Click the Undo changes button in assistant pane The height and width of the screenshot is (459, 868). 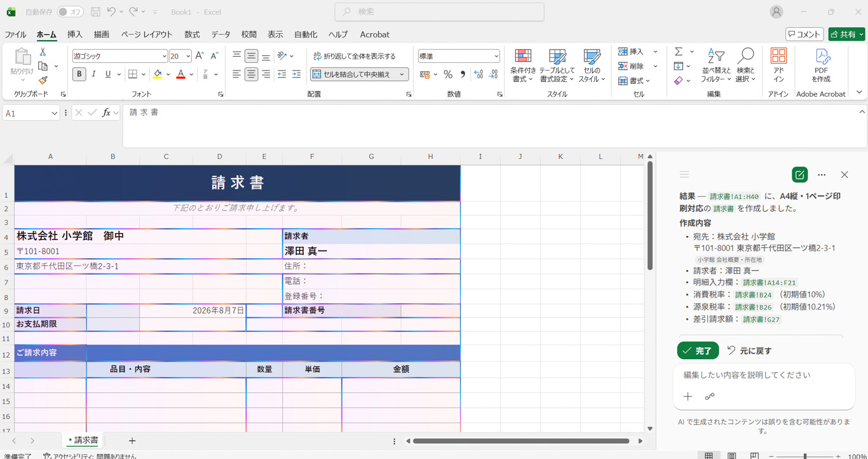[749, 350]
